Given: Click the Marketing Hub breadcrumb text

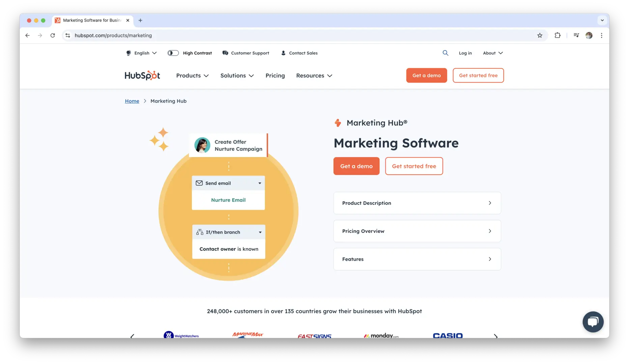Looking at the screenshot, I should click(168, 101).
